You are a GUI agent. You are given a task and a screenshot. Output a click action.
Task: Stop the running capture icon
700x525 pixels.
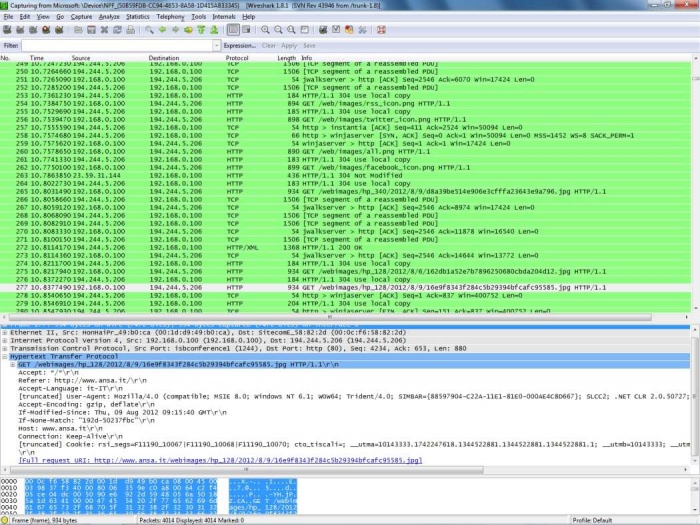pyautogui.click(x=46, y=30)
